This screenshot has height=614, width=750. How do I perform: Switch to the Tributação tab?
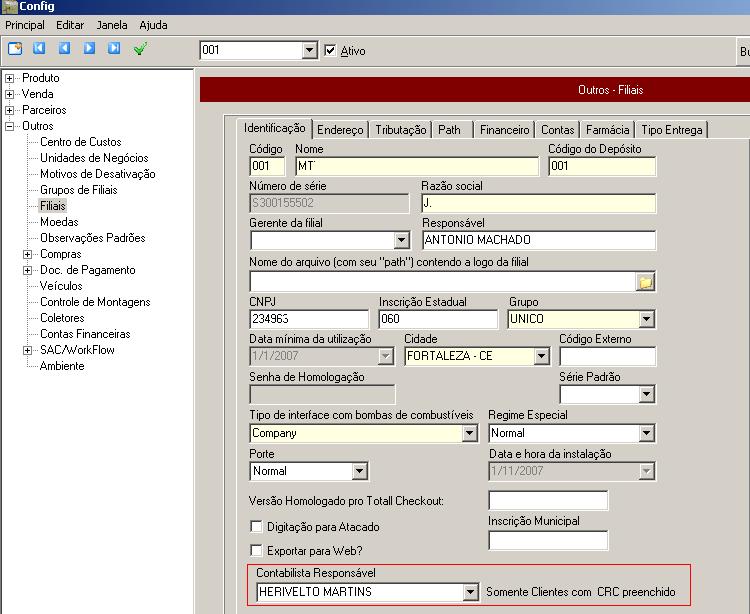tap(400, 130)
